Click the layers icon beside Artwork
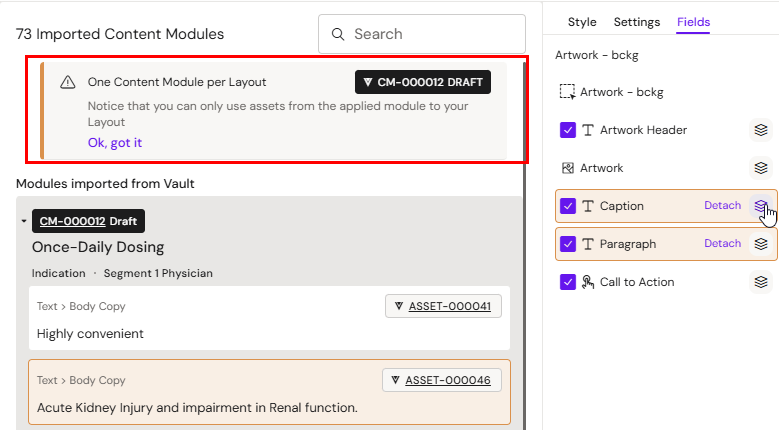The width and height of the screenshot is (779, 430). click(x=761, y=168)
